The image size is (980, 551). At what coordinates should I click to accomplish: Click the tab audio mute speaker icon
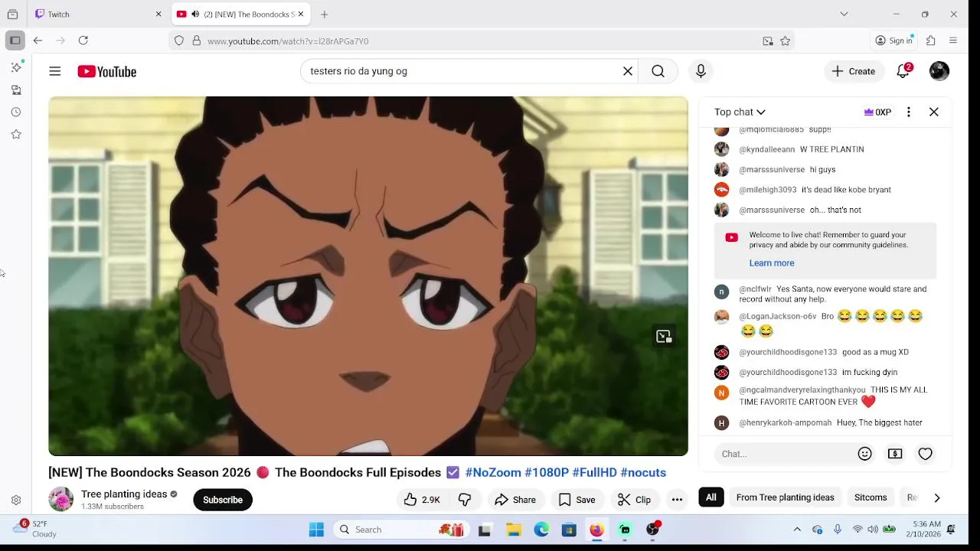(x=195, y=14)
